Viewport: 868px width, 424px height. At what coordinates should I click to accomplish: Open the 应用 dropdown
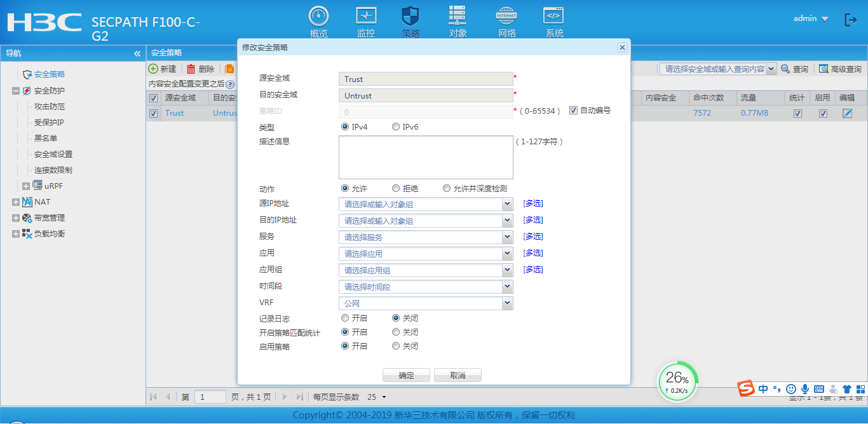pyautogui.click(x=507, y=254)
